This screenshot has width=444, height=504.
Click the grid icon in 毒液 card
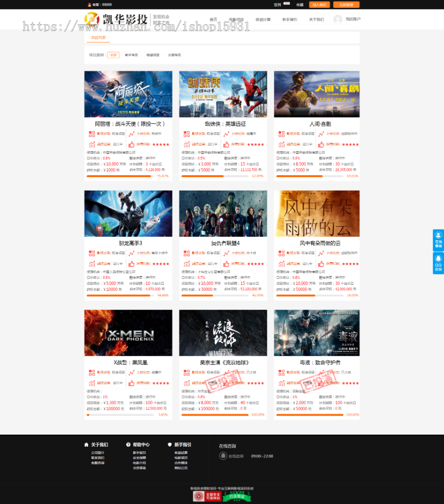[x=281, y=373]
